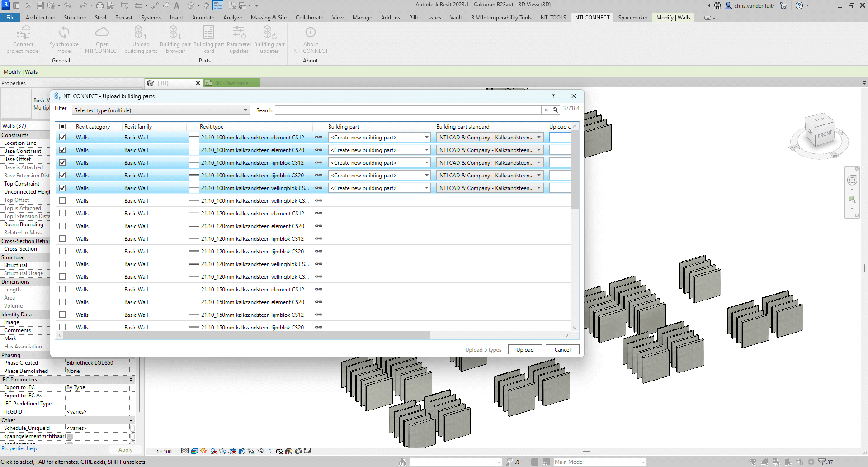Uncheck 21.10_100mm kalkzandsteen lijmblok CS12 row
Image resolution: width=868 pixels, height=467 pixels.
click(62, 162)
